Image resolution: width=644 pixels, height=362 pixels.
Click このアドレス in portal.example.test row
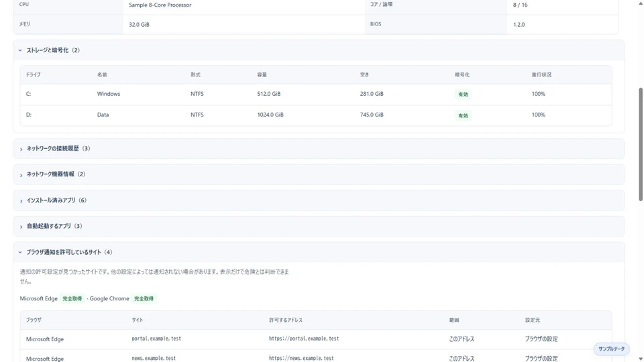point(462,339)
